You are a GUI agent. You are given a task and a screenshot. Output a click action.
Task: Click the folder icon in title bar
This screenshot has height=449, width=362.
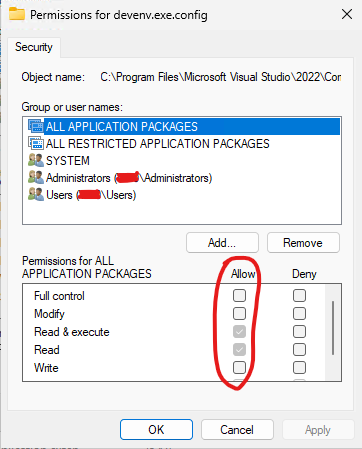coord(17,14)
